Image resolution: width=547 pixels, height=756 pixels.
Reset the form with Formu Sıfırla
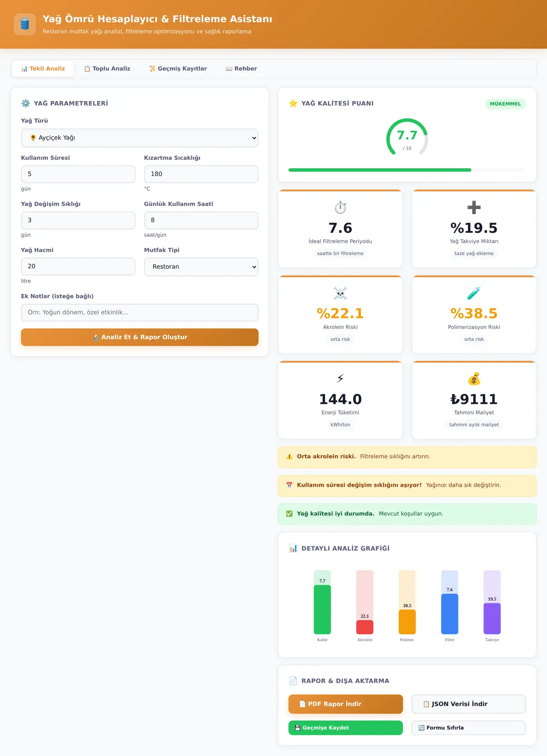click(469, 728)
